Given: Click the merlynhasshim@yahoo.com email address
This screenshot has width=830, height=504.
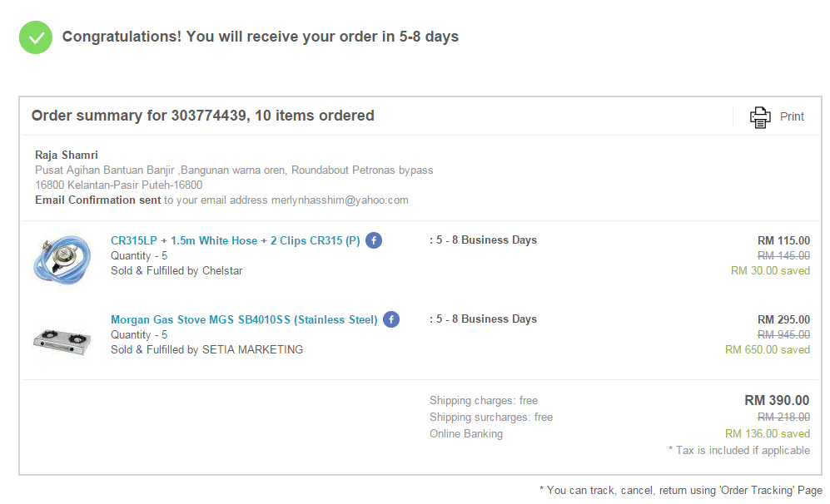Looking at the screenshot, I should coord(340,200).
